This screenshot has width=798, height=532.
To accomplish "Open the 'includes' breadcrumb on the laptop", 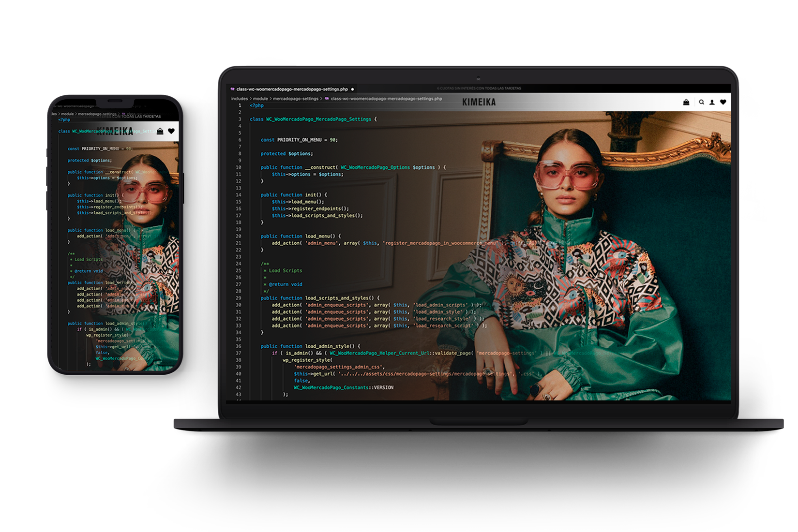I will pos(240,99).
